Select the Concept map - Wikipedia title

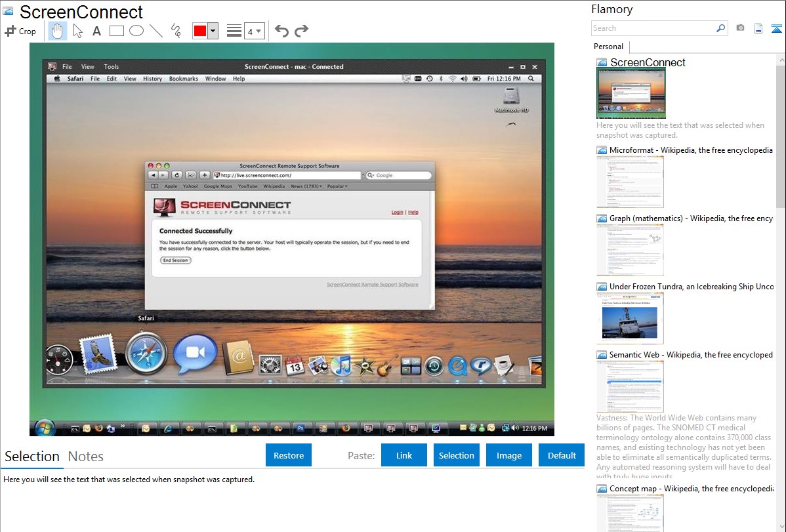pyautogui.click(x=692, y=489)
